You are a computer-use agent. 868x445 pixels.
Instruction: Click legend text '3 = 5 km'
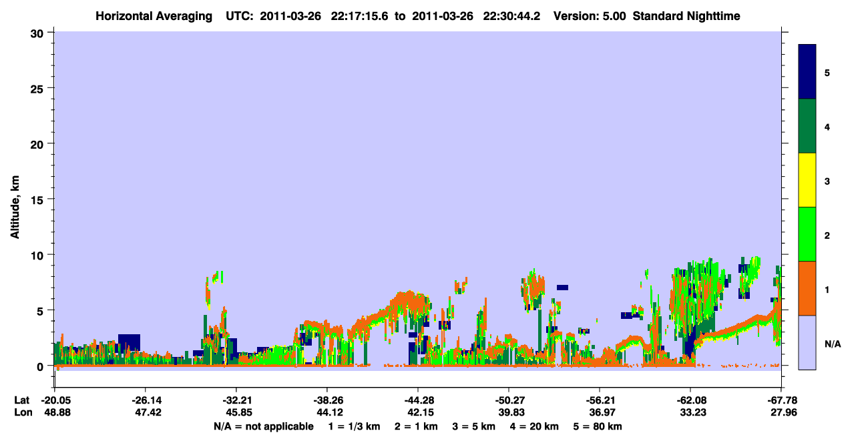click(473, 426)
